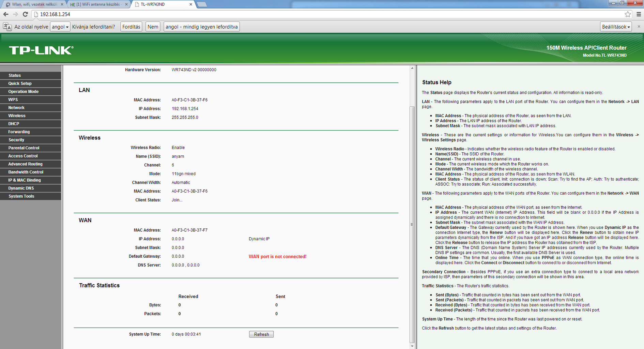Open a new browser tab
The width and height of the screenshot is (644, 349).
click(x=202, y=4)
